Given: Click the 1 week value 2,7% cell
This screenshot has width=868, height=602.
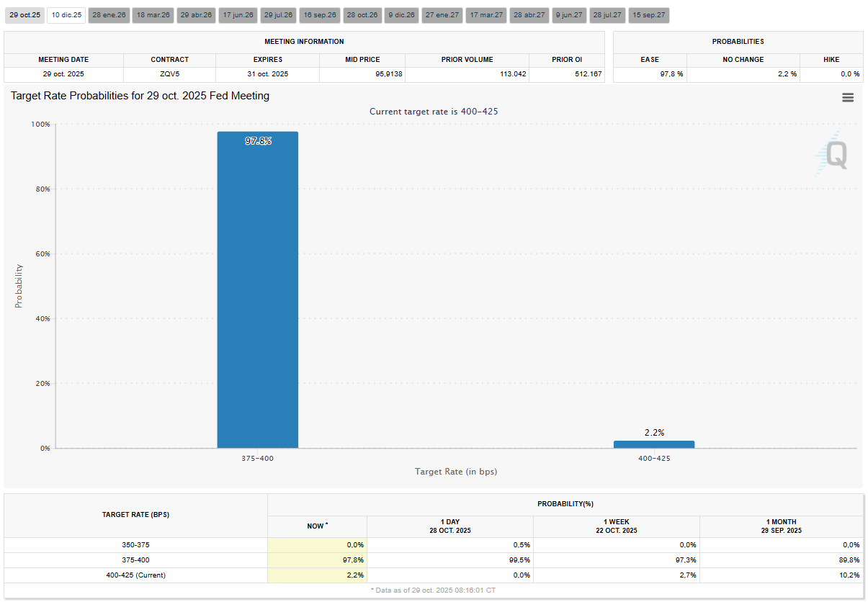Looking at the screenshot, I should 616,575.
